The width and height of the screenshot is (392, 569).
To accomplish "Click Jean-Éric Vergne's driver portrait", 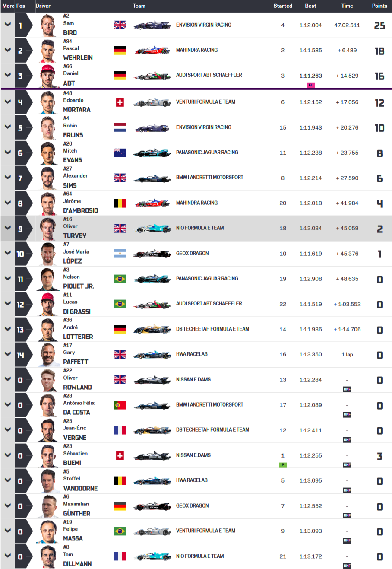I will pos(49,430).
